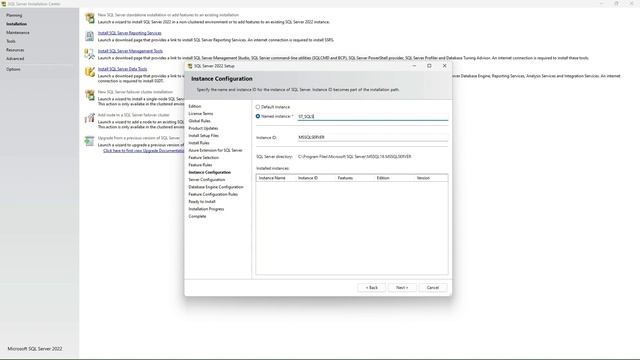
Task: Select the Default instance radio button
Action: tap(258, 107)
